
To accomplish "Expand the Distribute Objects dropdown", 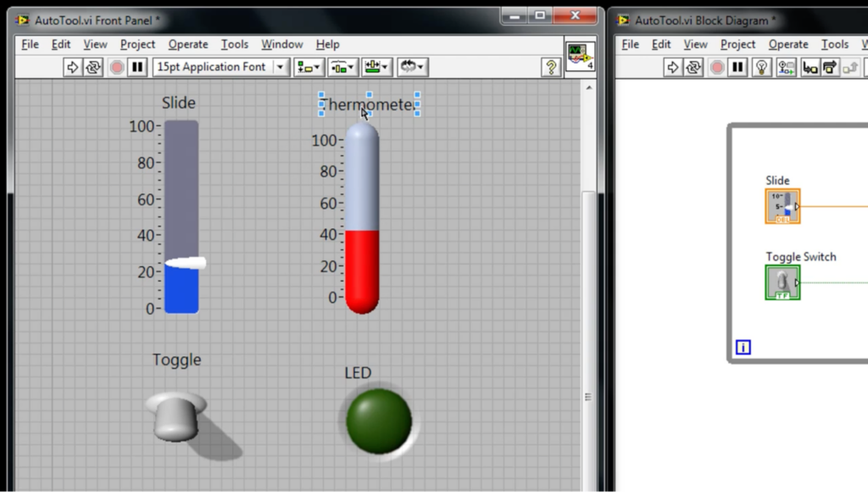I will 342,67.
